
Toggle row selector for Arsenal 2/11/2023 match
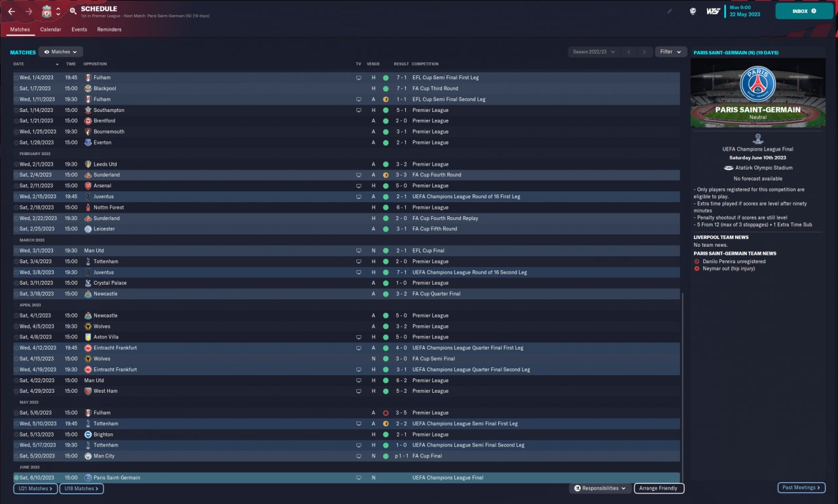click(x=16, y=186)
